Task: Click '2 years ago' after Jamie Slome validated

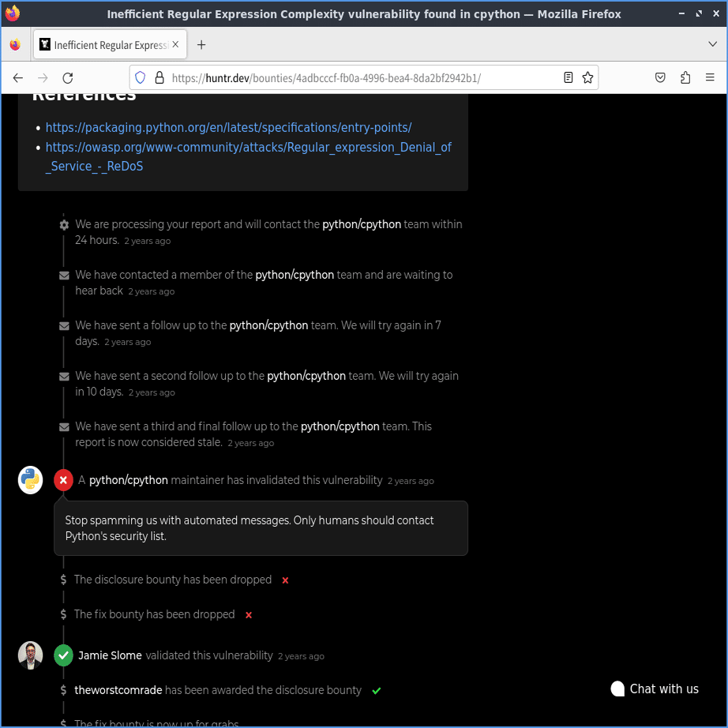Action: tap(302, 656)
